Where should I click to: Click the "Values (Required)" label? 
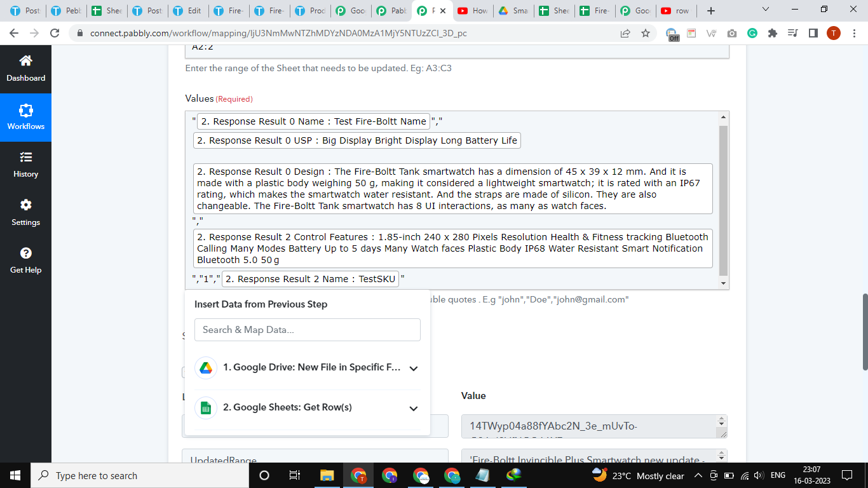(x=219, y=98)
